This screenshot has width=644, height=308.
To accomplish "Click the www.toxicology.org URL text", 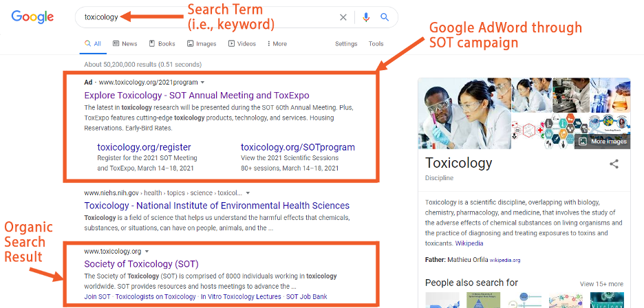I will tap(113, 252).
